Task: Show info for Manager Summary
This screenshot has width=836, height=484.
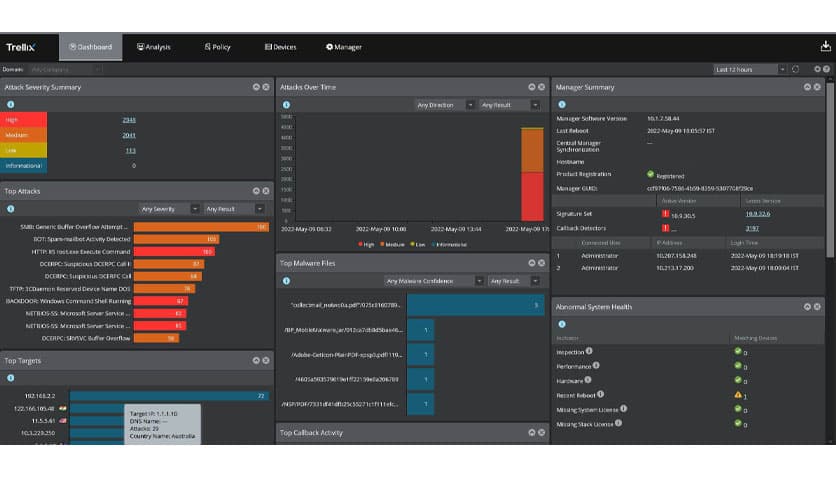Action: point(562,104)
